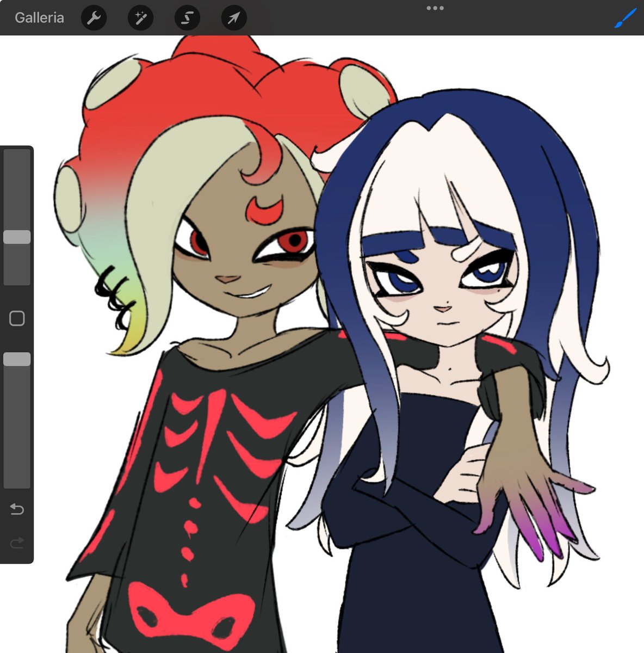Activate the Transform arrow tool

(x=234, y=19)
